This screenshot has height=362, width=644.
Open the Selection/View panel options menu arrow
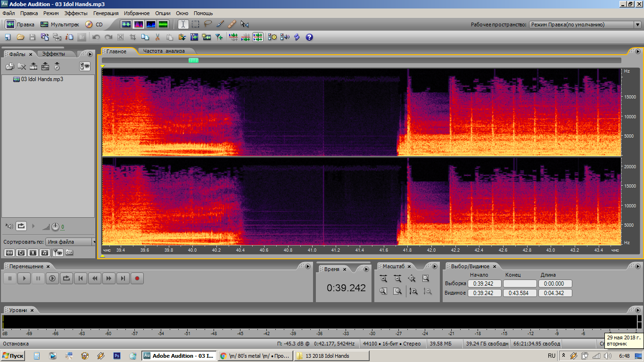pyautogui.click(x=637, y=266)
